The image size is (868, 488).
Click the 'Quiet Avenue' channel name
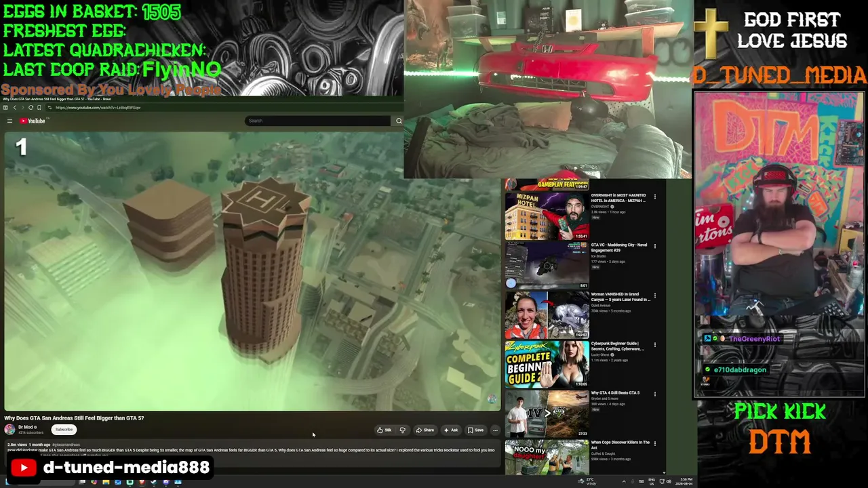click(x=601, y=306)
